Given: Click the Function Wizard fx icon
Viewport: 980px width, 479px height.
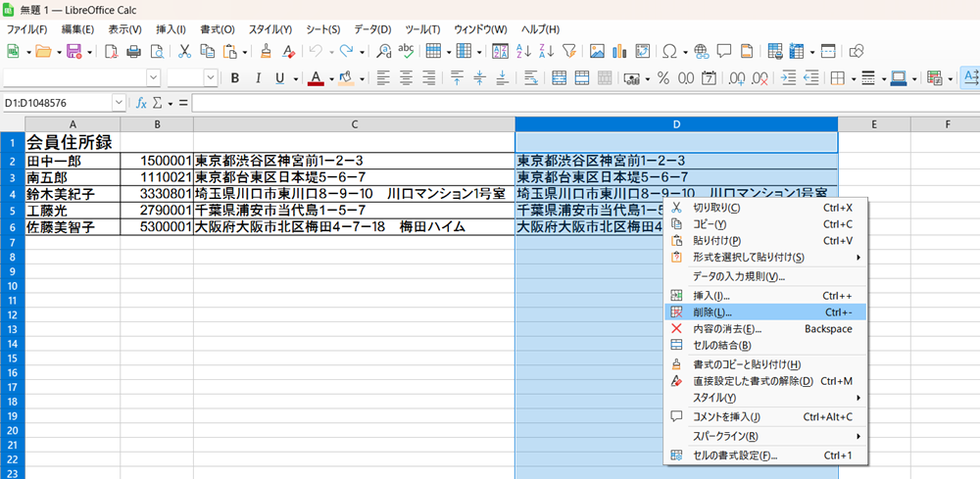Looking at the screenshot, I should click(x=141, y=103).
